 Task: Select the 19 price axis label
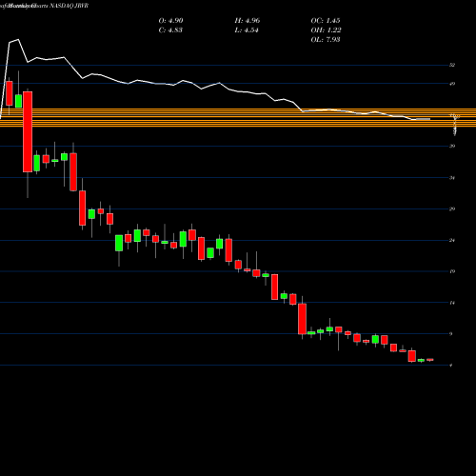[x=452, y=271]
